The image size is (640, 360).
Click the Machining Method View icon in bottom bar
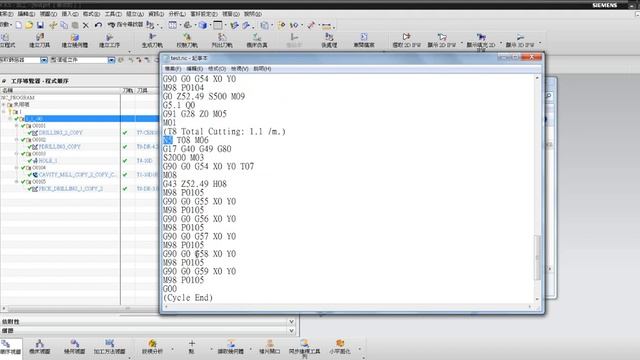(x=109, y=347)
